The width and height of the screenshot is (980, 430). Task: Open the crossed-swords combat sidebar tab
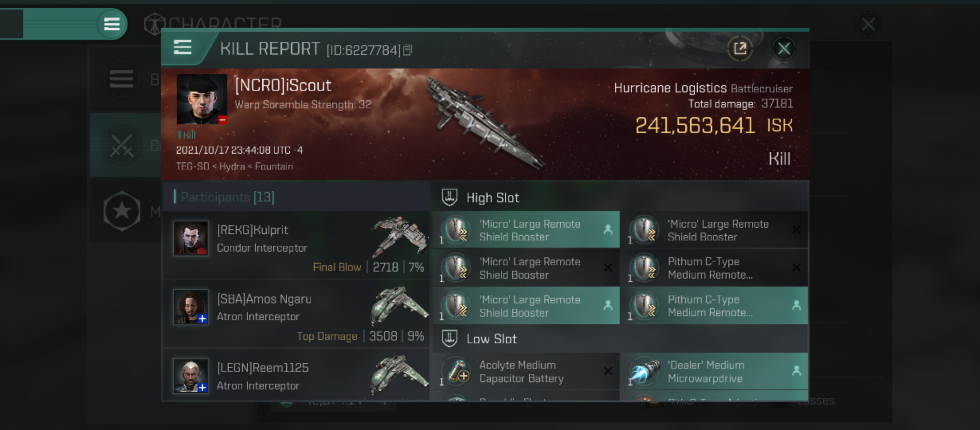tap(122, 145)
